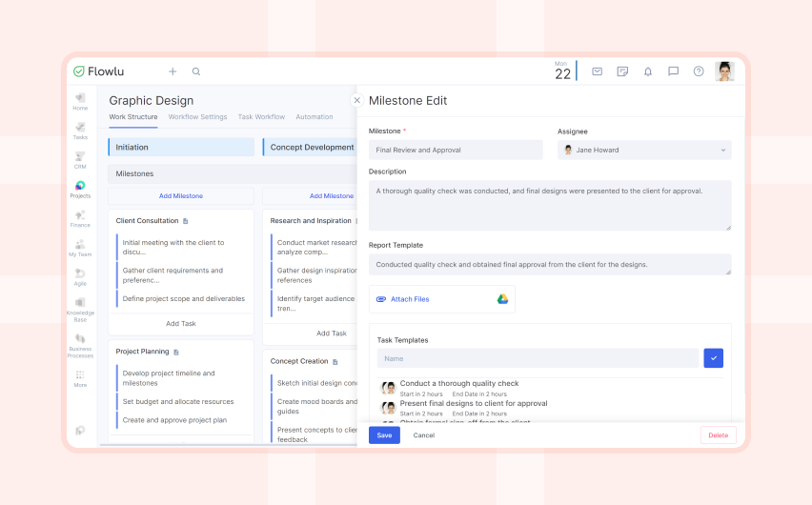Click the plus icon beside Flowlu logo
The image size is (812, 505).
(173, 71)
